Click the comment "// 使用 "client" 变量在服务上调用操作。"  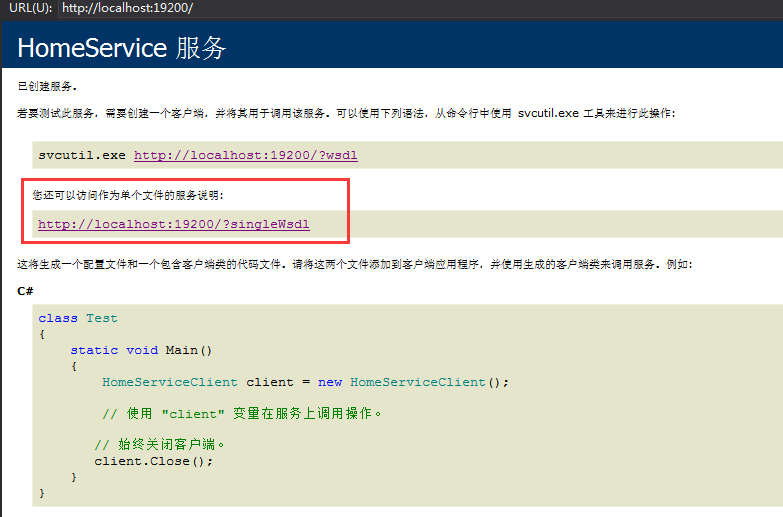pyautogui.click(x=242, y=414)
